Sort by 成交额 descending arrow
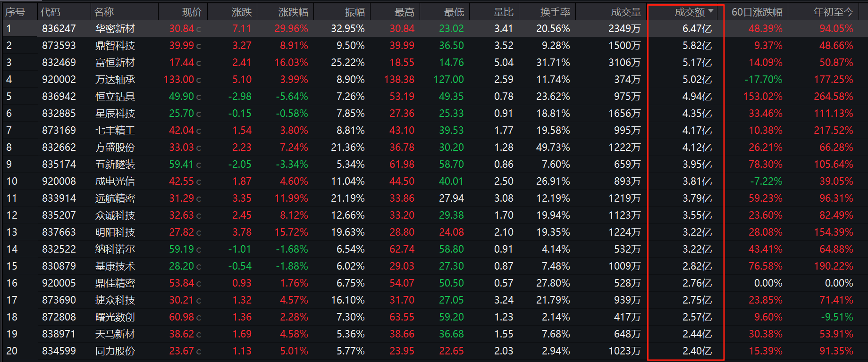The image size is (868, 362). (711, 10)
